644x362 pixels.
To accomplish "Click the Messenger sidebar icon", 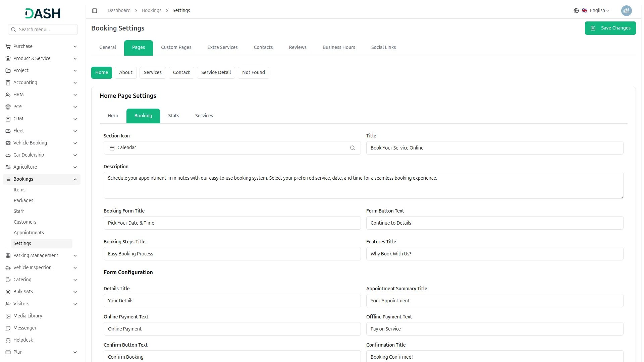I will [8, 328].
